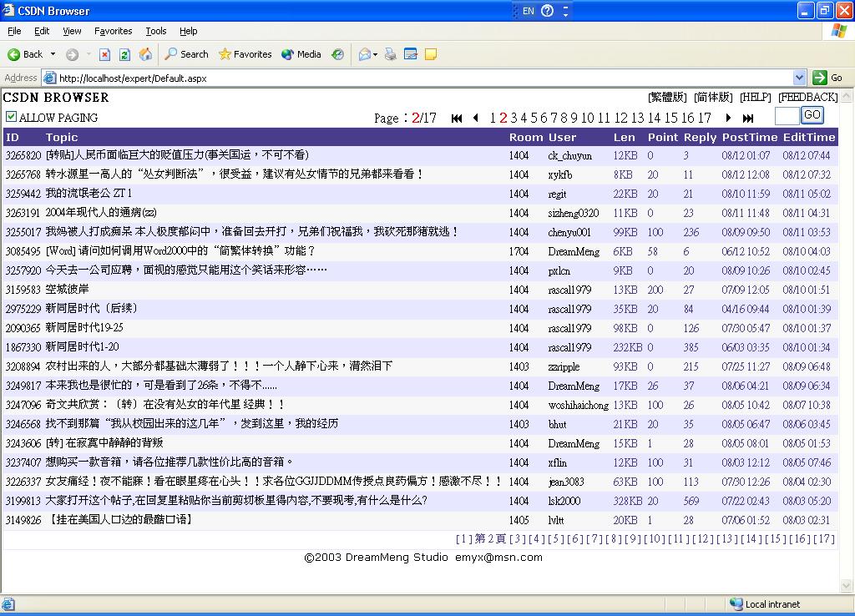Open the topic 空城彼岸
Image resolution: width=855 pixels, height=616 pixels.
[x=67, y=290]
